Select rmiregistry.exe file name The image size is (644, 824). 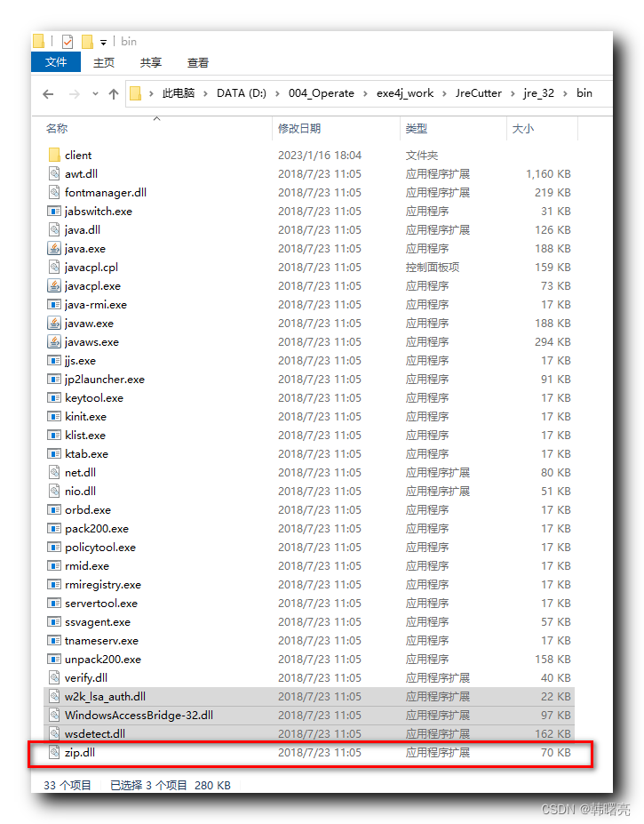(103, 584)
